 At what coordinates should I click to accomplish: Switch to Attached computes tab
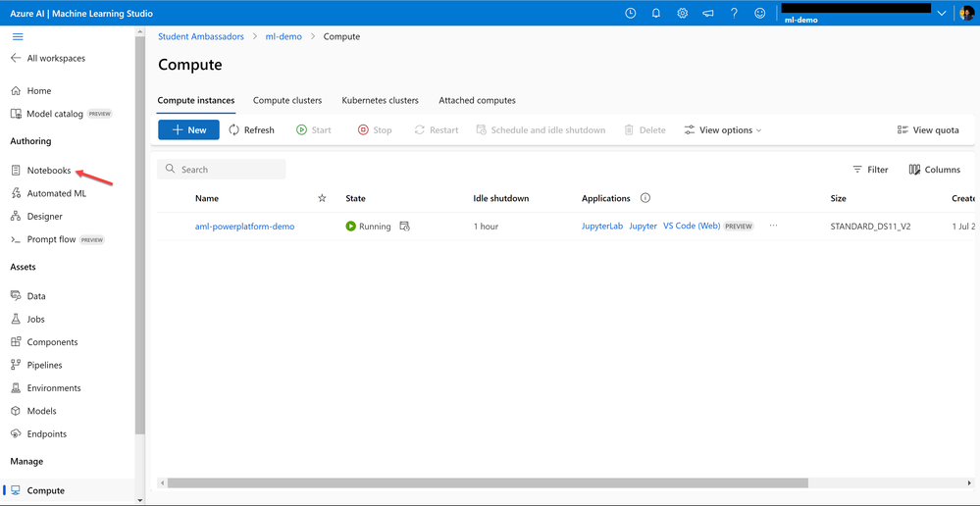pyautogui.click(x=477, y=100)
